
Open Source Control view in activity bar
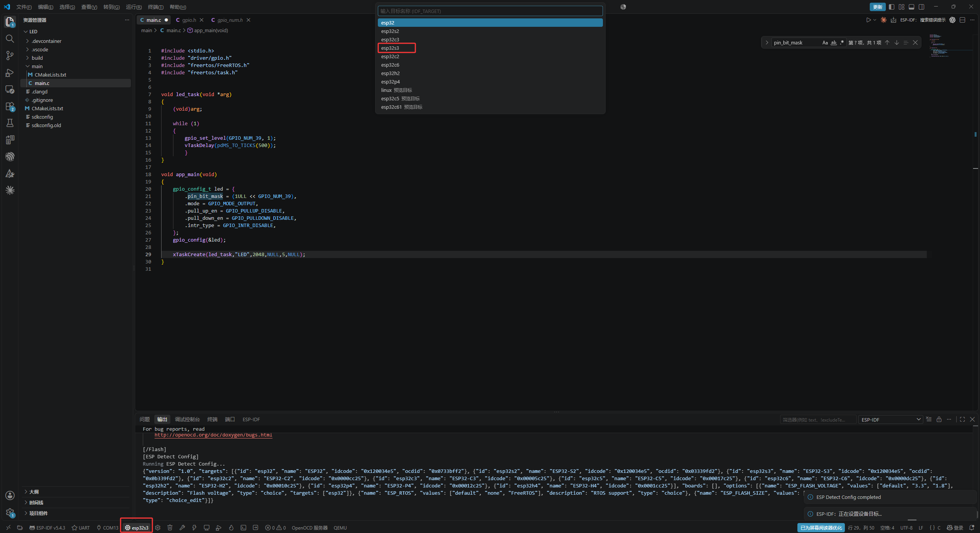point(10,56)
